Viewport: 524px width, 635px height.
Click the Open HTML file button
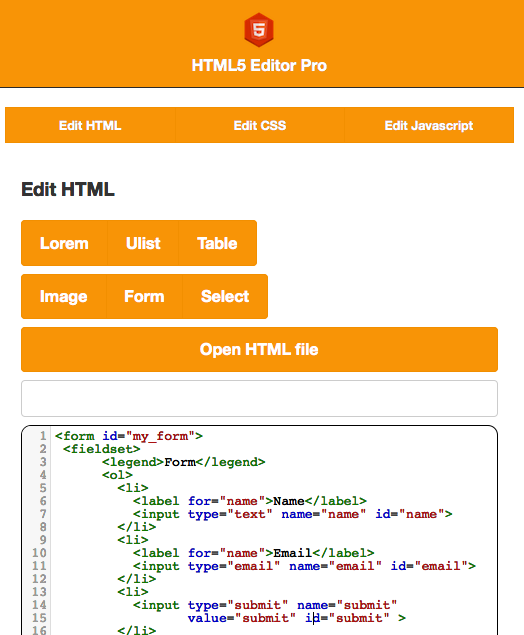(x=259, y=349)
